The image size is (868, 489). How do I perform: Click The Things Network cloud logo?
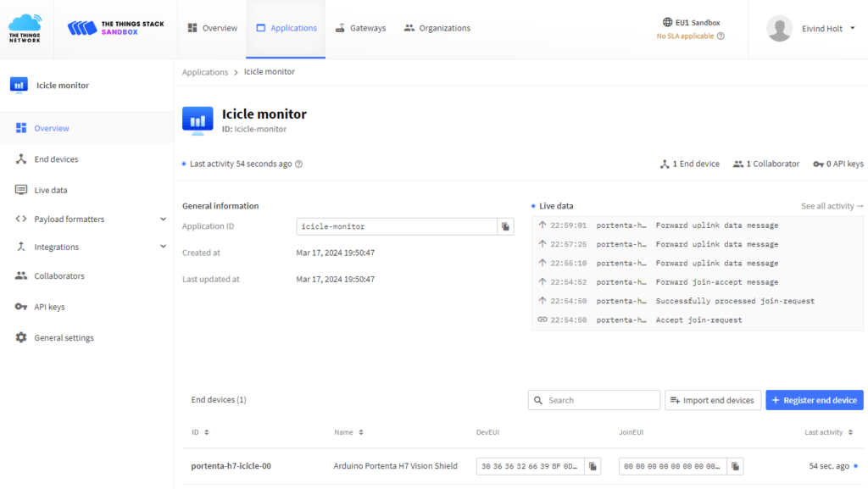click(25, 29)
